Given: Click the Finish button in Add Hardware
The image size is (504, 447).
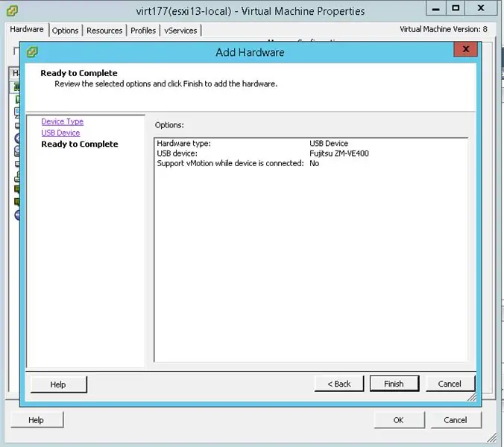Looking at the screenshot, I should coord(394,384).
